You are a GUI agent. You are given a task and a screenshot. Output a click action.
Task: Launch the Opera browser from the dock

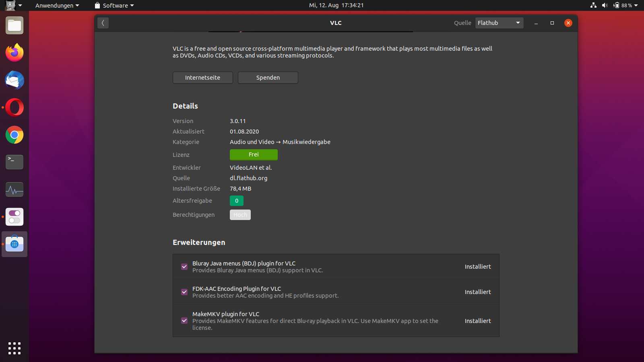pos(14,107)
